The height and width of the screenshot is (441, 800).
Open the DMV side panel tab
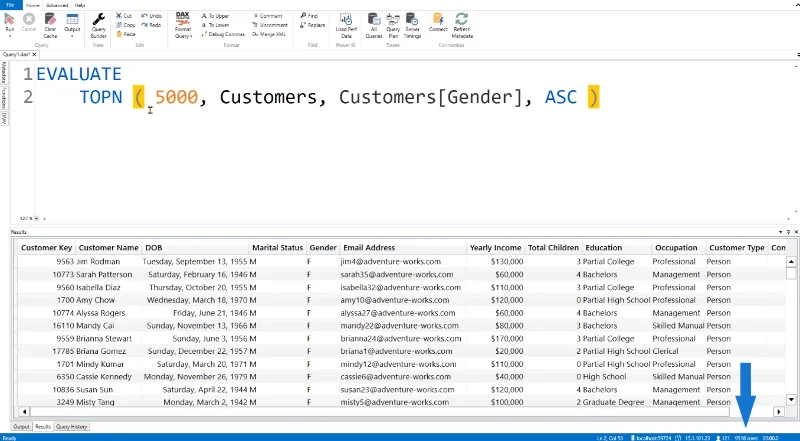point(4,118)
